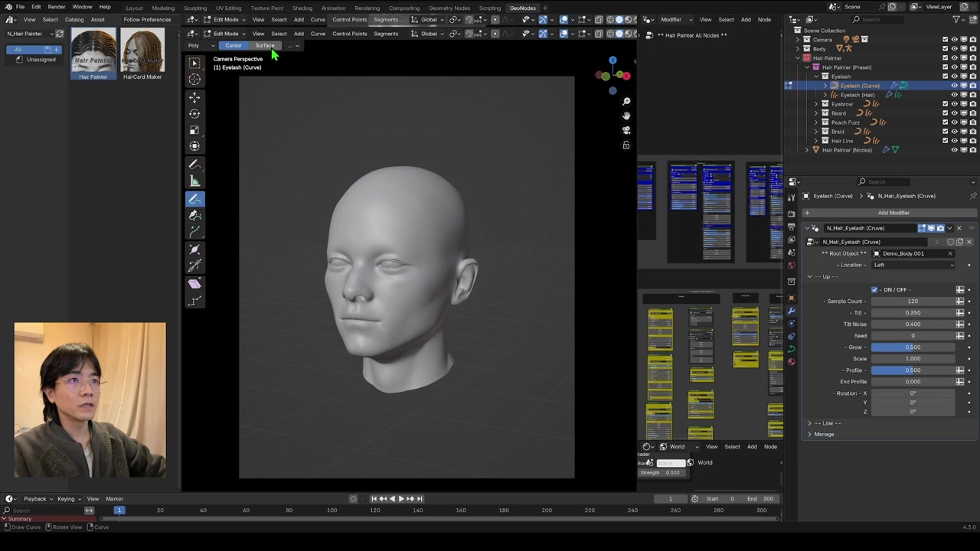The image size is (980, 551).
Task: Expand the Peach Fuzz collection
Action: (x=816, y=122)
